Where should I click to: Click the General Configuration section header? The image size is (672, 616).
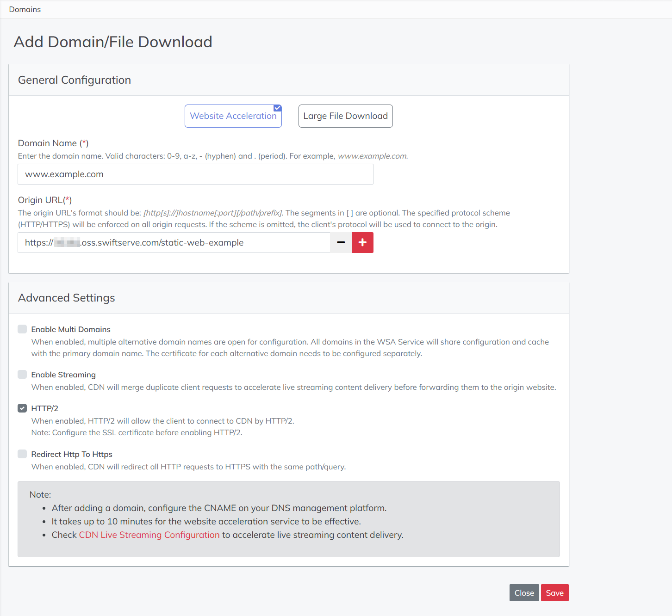(x=74, y=80)
